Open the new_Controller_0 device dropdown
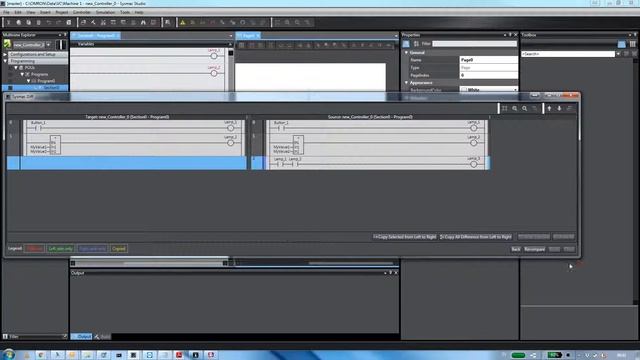 pos(49,44)
